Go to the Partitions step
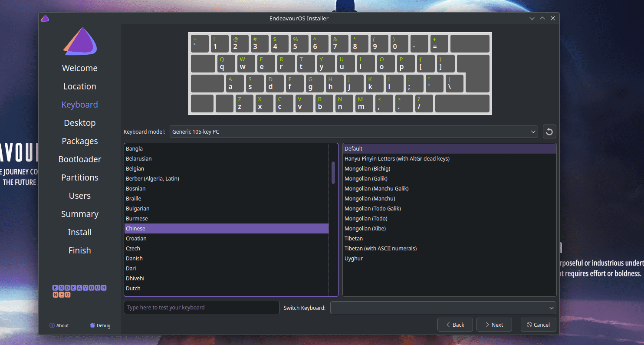The width and height of the screenshot is (644, 345). (80, 177)
